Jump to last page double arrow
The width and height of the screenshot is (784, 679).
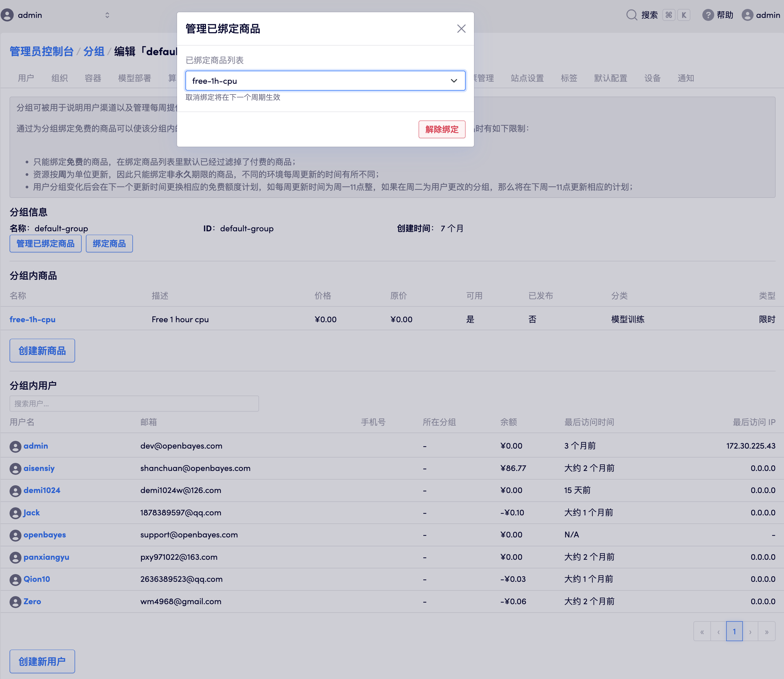coord(766,632)
